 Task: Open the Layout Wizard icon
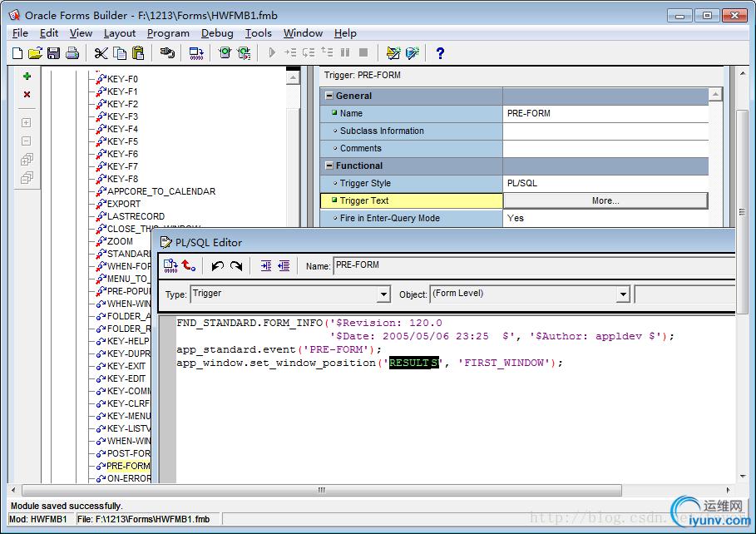pos(393,53)
